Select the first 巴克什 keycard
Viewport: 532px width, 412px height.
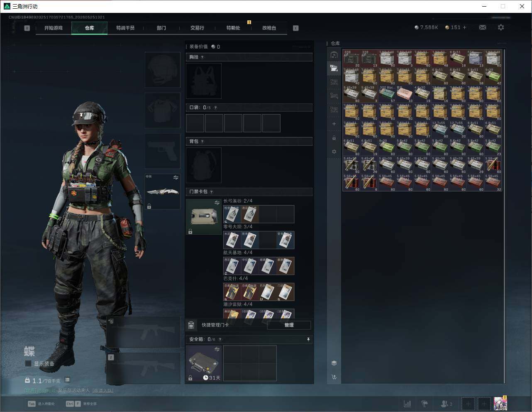(x=232, y=292)
